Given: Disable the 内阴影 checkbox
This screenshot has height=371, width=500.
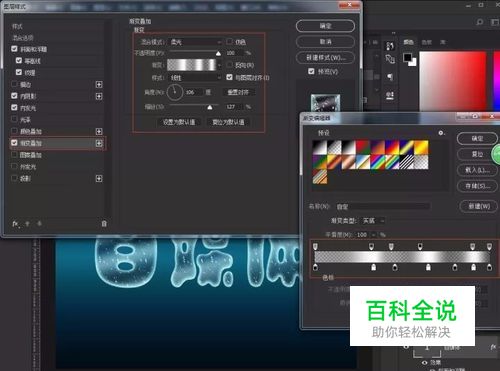Looking at the screenshot, I should pos(14,96).
